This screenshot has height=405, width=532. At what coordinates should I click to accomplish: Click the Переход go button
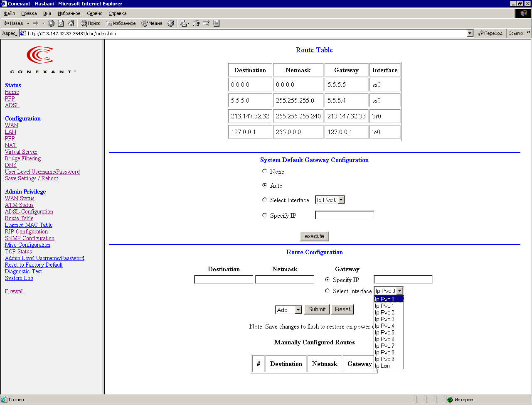point(490,33)
